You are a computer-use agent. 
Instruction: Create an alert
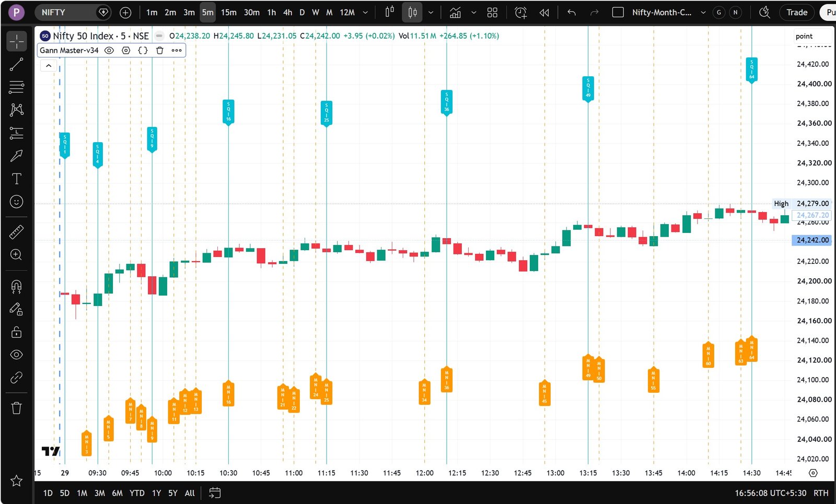521,12
